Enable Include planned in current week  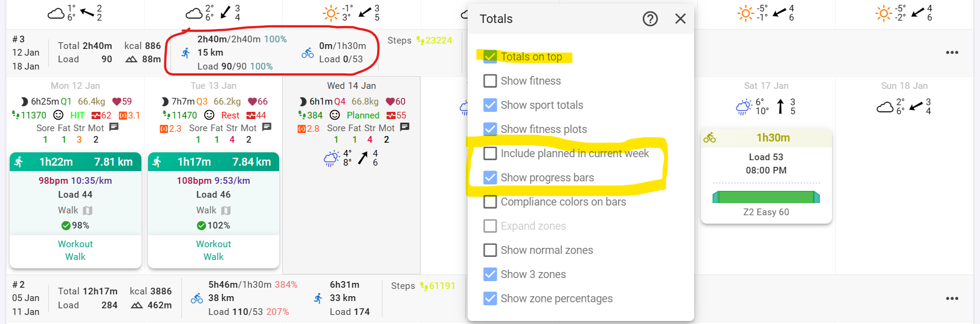[x=491, y=154]
